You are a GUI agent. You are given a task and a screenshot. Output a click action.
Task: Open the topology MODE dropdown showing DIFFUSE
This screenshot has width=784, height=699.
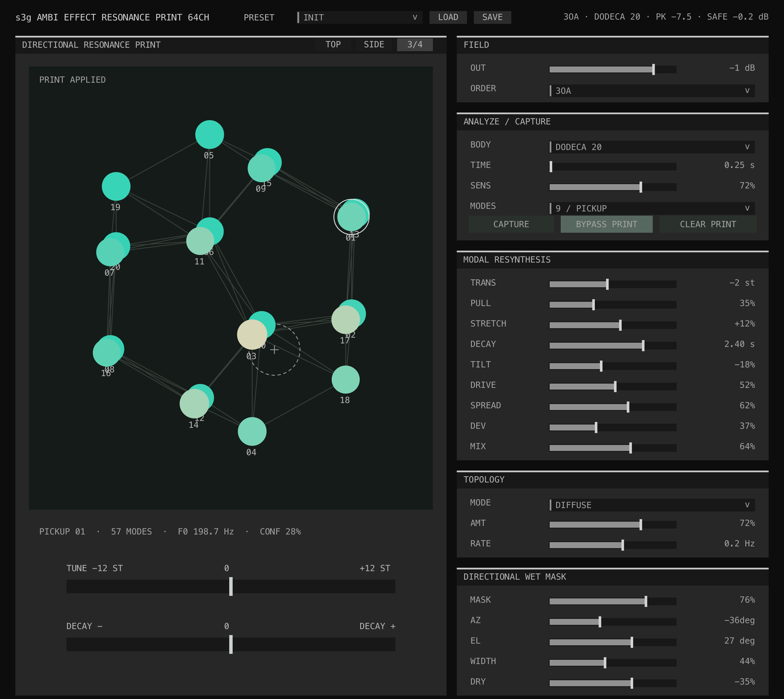coord(652,505)
